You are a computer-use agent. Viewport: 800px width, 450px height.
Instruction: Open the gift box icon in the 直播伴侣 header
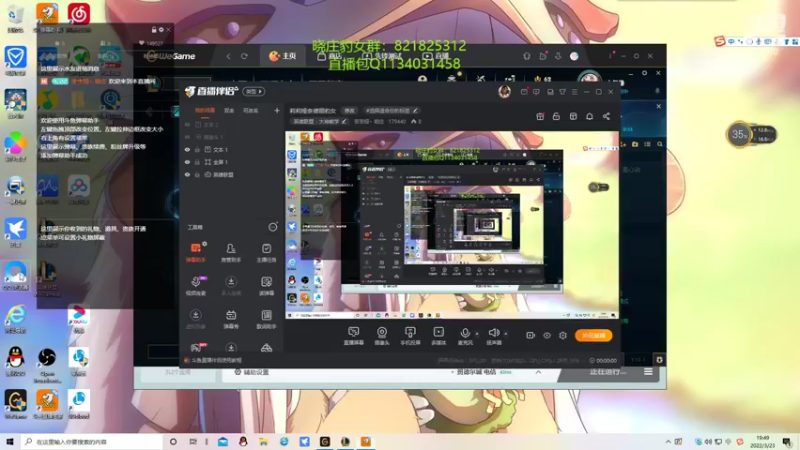[x=540, y=116]
